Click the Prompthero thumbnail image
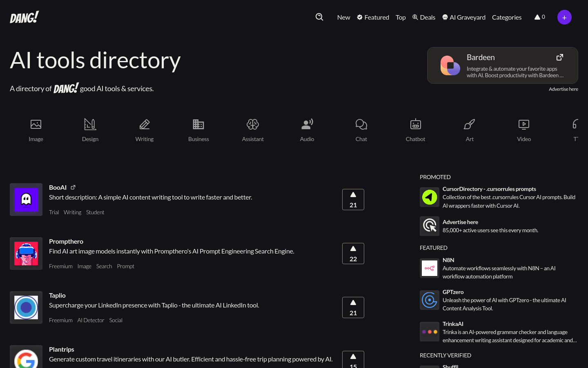This screenshot has height=368, width=588. [x=26, y=254]
